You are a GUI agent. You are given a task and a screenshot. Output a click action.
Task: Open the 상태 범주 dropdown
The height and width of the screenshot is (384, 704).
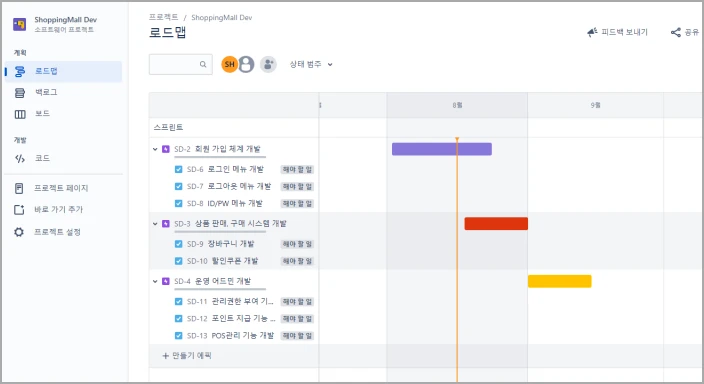tap(311, 64)
